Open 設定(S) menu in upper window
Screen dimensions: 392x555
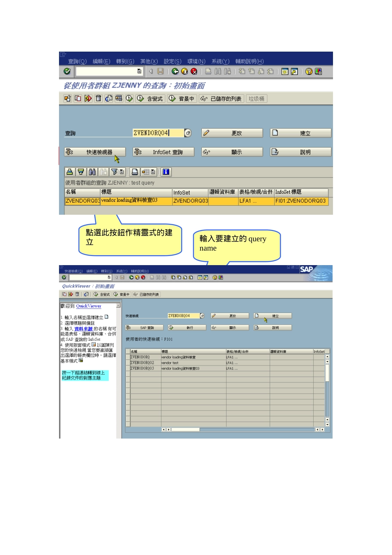coord(172,62)
